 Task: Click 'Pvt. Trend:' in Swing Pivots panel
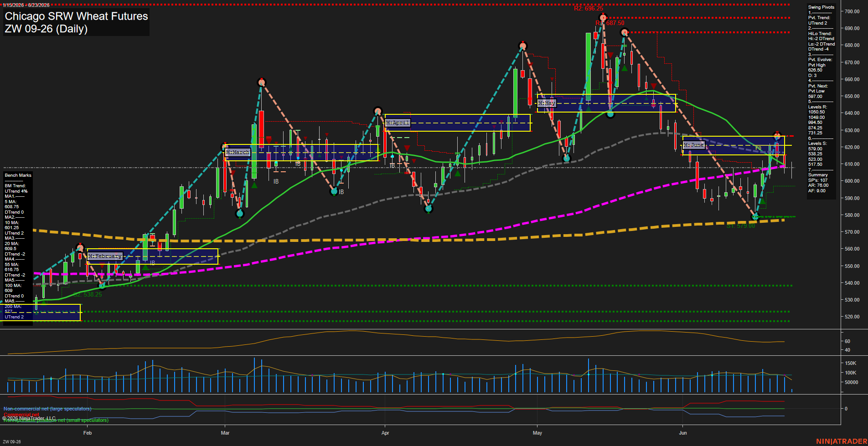click(x=819, y=18)
